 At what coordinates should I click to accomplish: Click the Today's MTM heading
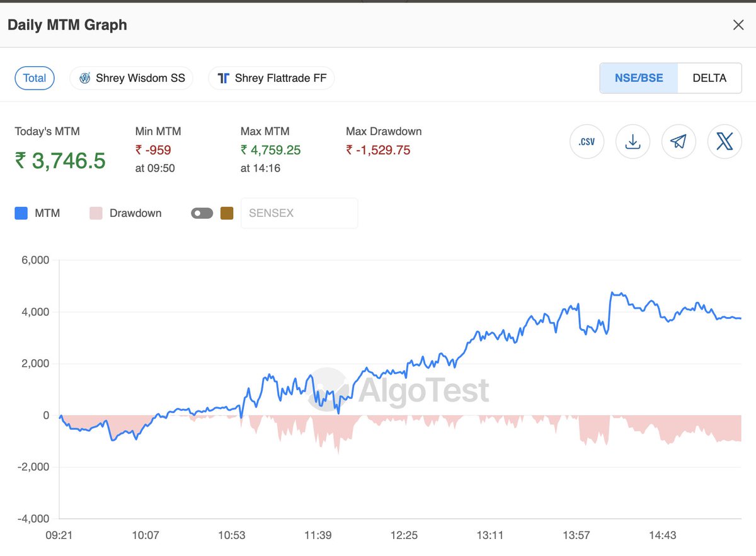pos(47,131)
